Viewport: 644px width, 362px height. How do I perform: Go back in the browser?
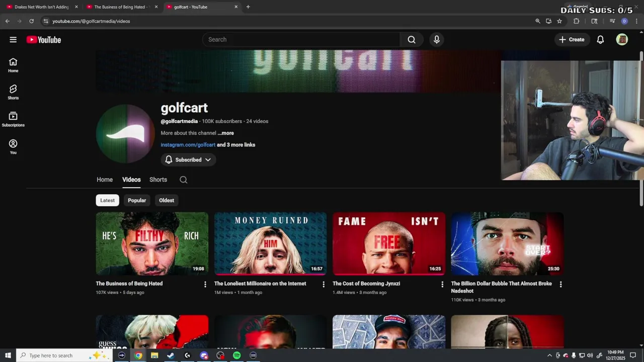[7, 21]
